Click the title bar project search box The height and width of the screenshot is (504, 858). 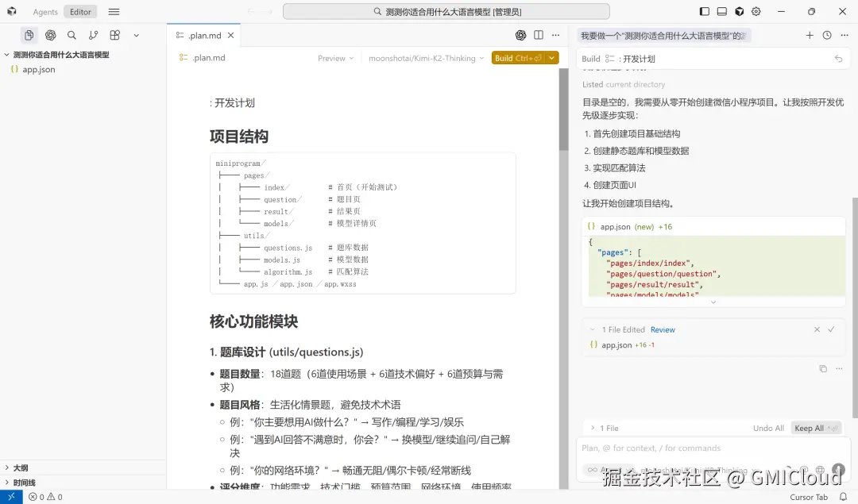click(x=446, y=11)
